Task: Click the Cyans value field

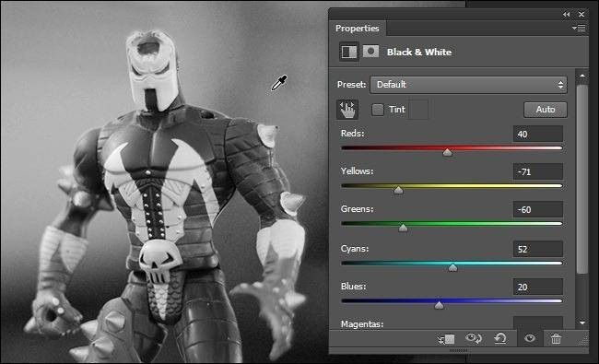Action: tap(538, 250)
